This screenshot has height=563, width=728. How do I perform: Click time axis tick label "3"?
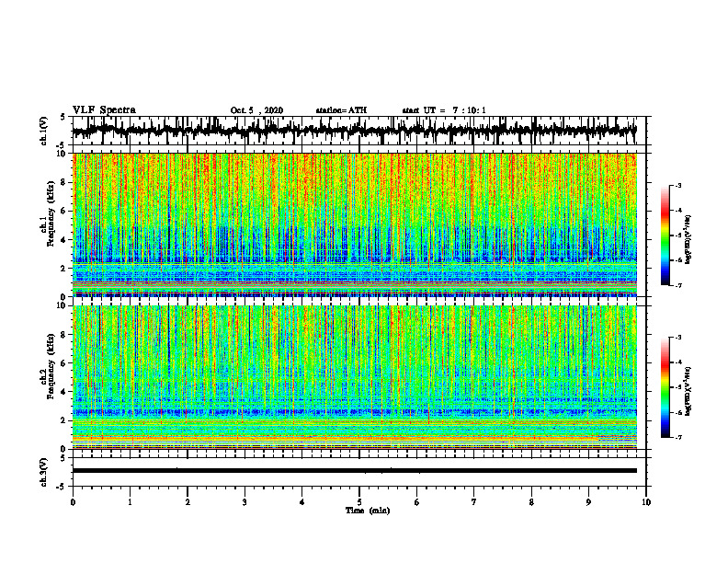pyautogui.click(x=245, y=502)
